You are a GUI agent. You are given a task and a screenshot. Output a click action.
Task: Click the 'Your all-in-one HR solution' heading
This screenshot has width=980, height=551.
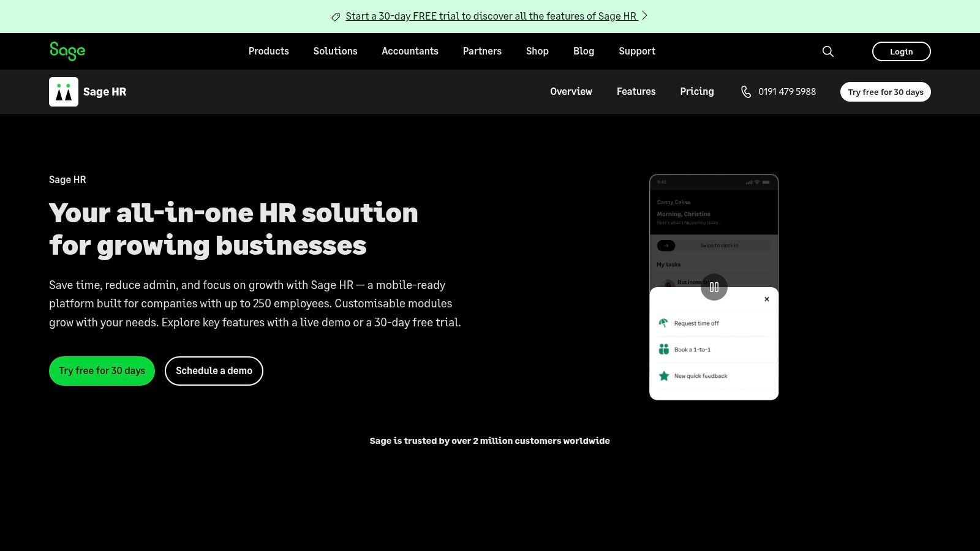[x=233, y=229]
